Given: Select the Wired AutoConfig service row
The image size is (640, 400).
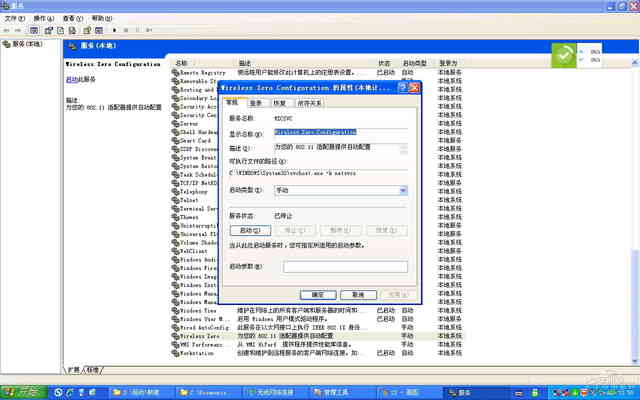Looking at the screenshot, I should click(316, 328).
